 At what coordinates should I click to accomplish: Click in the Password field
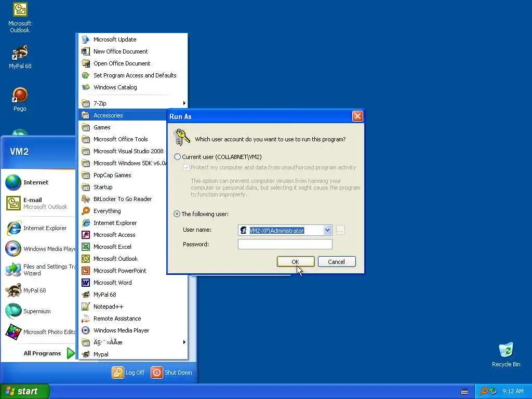coord(285,244)
